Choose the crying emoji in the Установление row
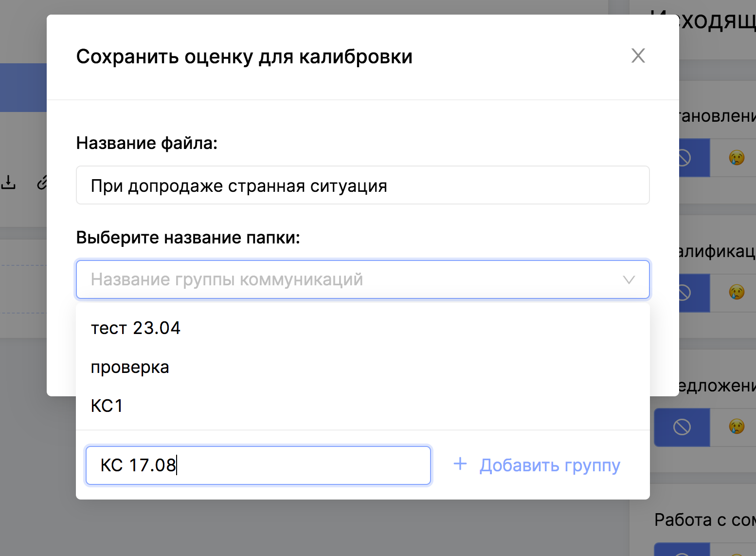 tap(737, 158)
